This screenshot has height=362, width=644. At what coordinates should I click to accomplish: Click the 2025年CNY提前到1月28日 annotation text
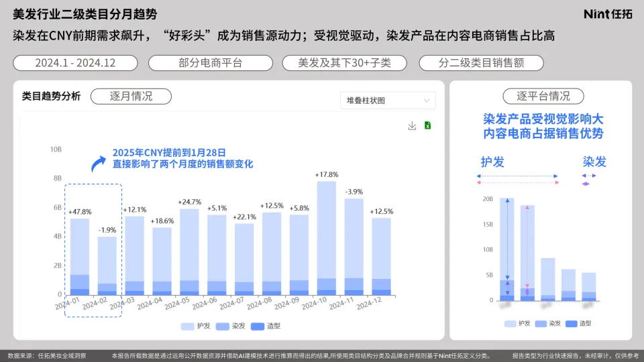169,153
